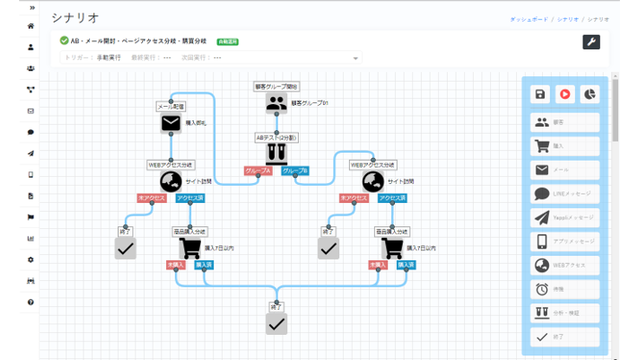
Task: Add a WEBアクセス node from the palette
Action: coord(565,265)
